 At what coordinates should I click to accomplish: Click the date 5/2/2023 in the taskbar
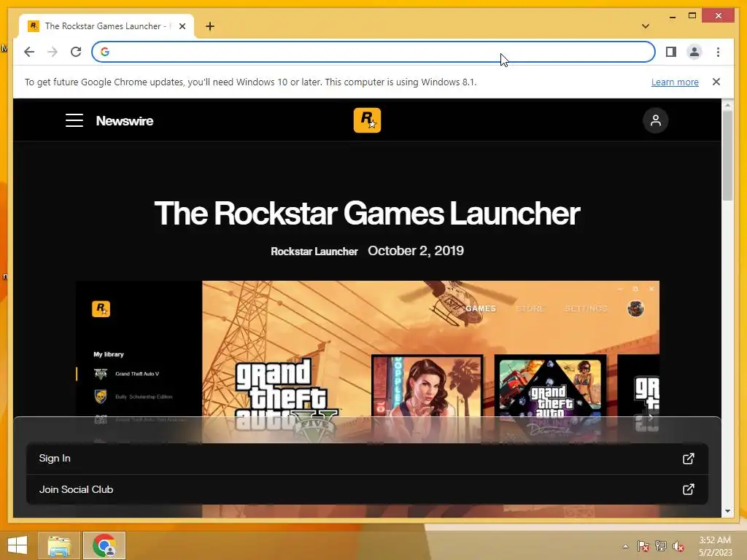coord(715,553)
